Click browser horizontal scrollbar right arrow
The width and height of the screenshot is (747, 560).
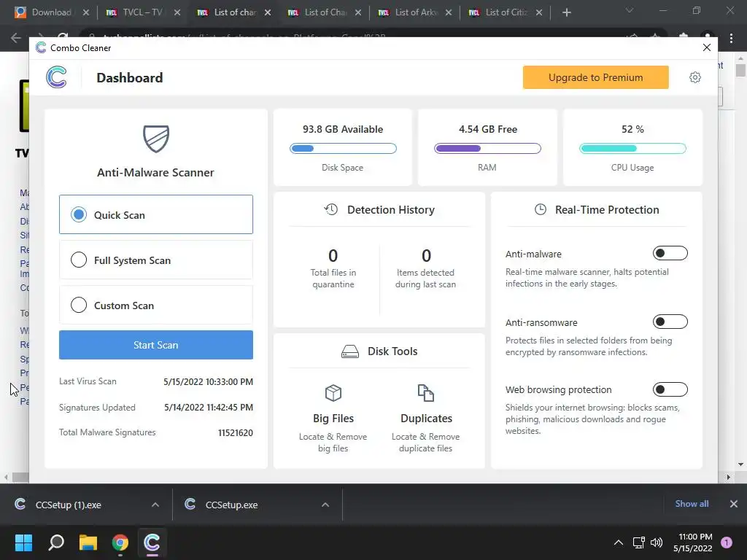pyautogui.click(x=728, y=477)
